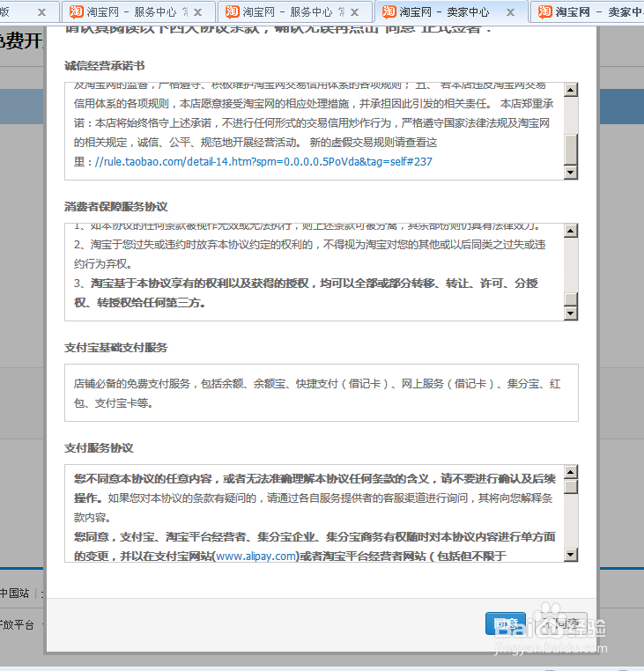Click the text 约行为弃权。
Viewport: 644px width, 671px height.
(x=103, y=263)
